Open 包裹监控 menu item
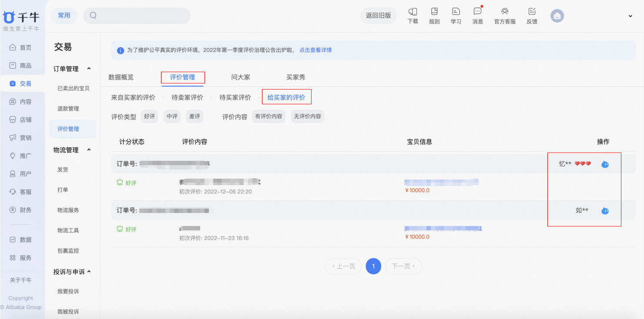The height and width of the screenshot is (319, 644). click(x=68, y=251)
